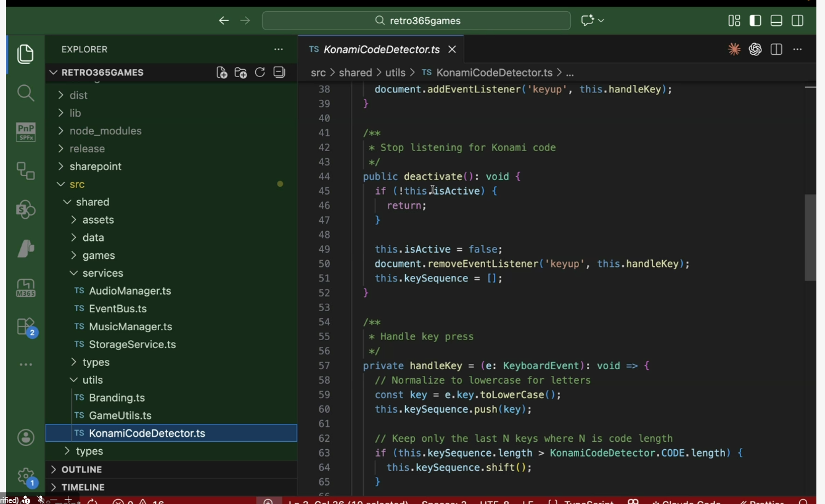Screen dimensions: 825x504
Task: Toggle the secondary side bar visibility
Action: click(797, 21)
